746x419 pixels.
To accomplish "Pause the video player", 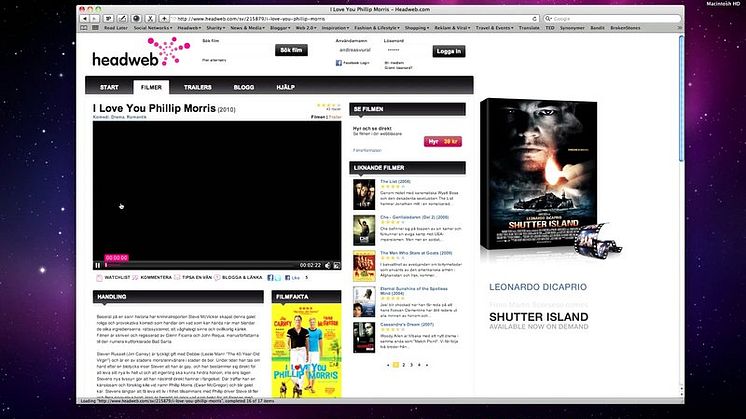I will pyautogui.click(x=98, y=265).
